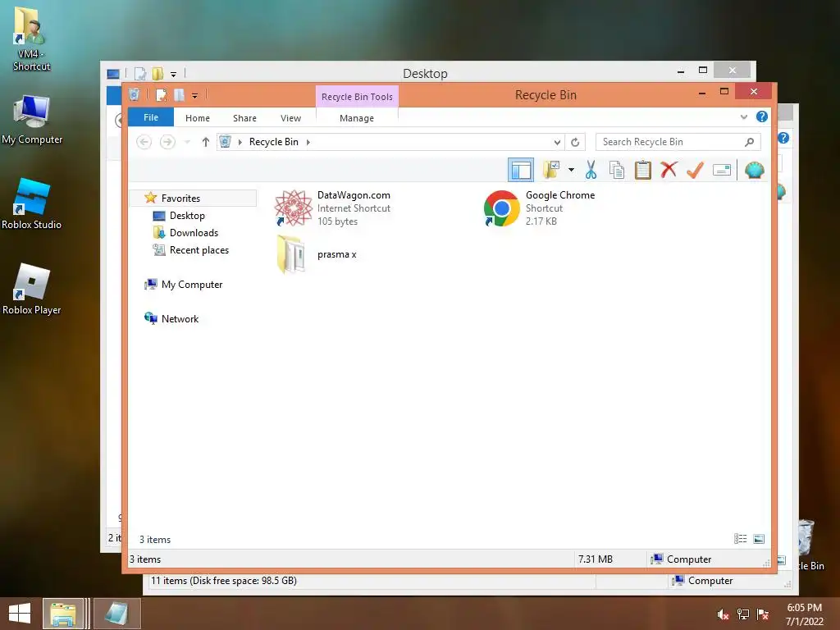Screen dimensions: 840x630
Task: Click the Desktop window title bar
Action: (x=425, y=73)
